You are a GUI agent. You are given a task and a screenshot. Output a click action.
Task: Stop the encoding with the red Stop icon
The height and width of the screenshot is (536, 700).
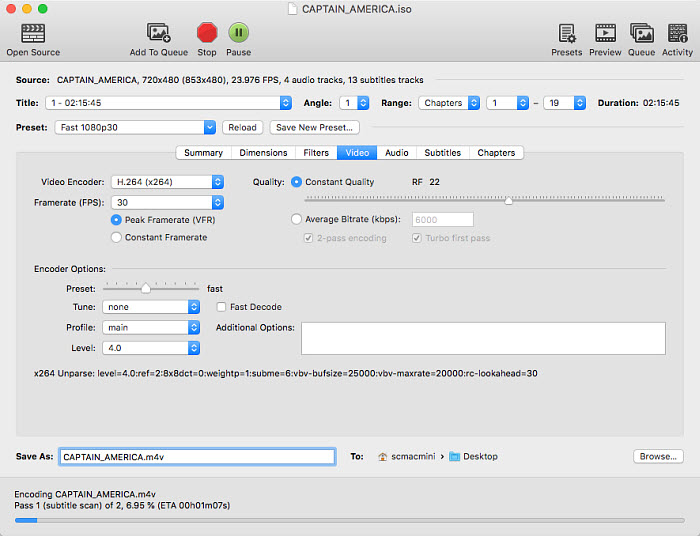(x=207, y=33)
